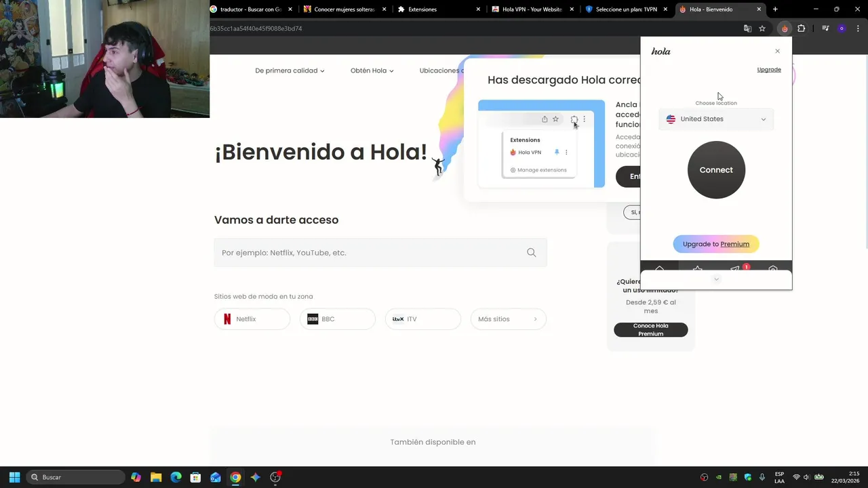The image size is (868, 488).
Task: Click the microphone tray icon
Action: coord(762,477)
